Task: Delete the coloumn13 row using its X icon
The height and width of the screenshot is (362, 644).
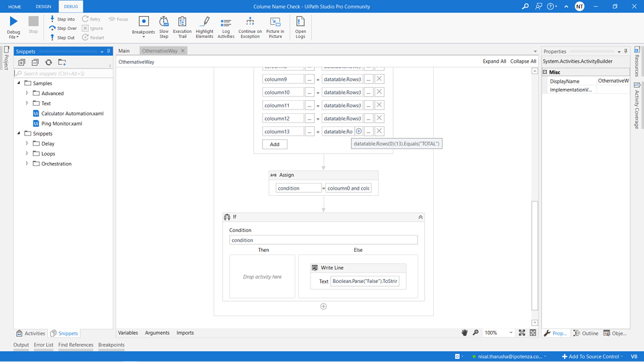Action: (378, 131)
